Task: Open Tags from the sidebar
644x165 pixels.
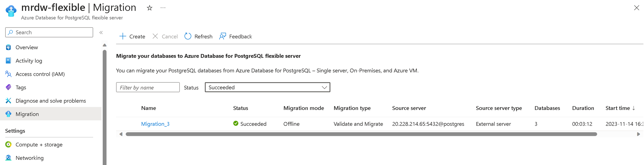Action: tap(21, 87)
